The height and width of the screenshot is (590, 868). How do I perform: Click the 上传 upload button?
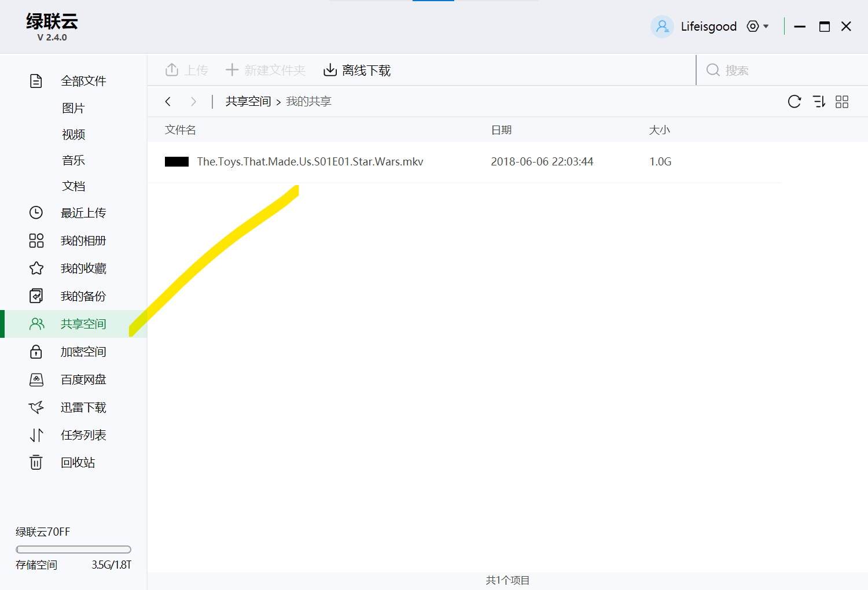[186, 70]
